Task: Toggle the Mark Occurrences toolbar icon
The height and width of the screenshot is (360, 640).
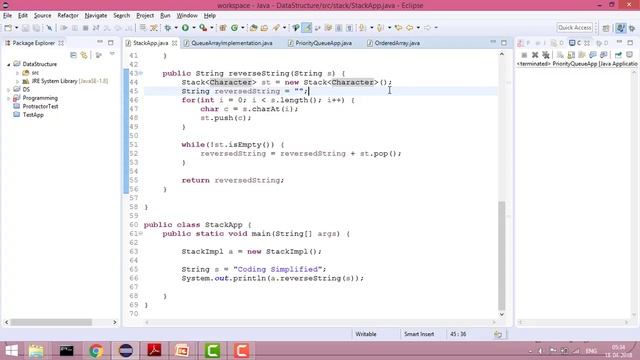Action: (x=307, y=28)
